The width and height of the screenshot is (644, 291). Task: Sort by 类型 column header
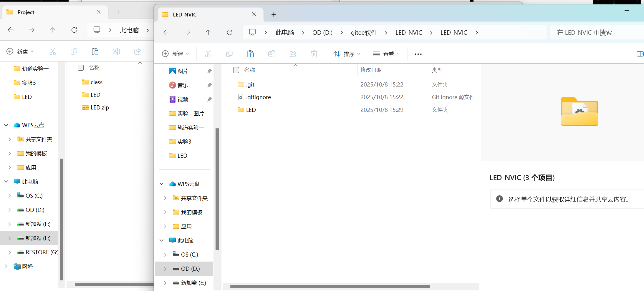tap(437, 70)
